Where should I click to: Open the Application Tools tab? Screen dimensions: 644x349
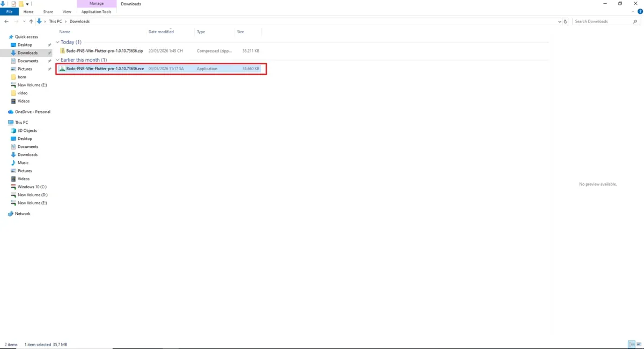click(x=97, y=12)
